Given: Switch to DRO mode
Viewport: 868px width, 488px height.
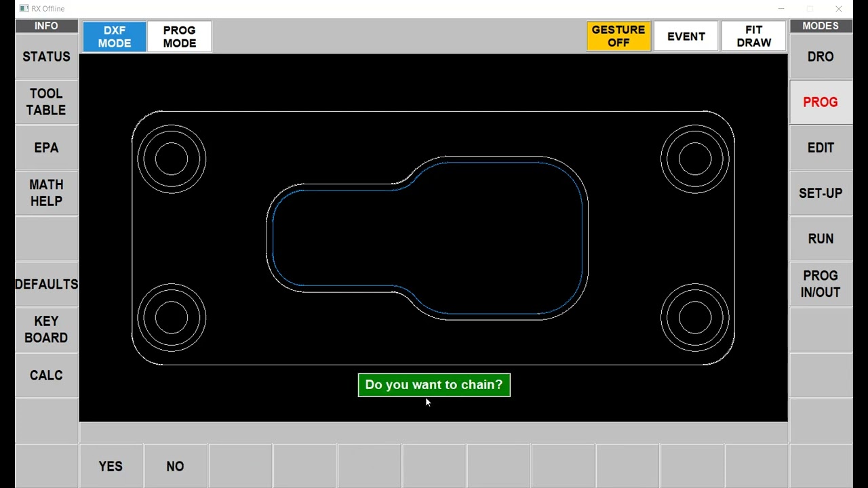Looking at the screenshot, I should tap(821, 56).
